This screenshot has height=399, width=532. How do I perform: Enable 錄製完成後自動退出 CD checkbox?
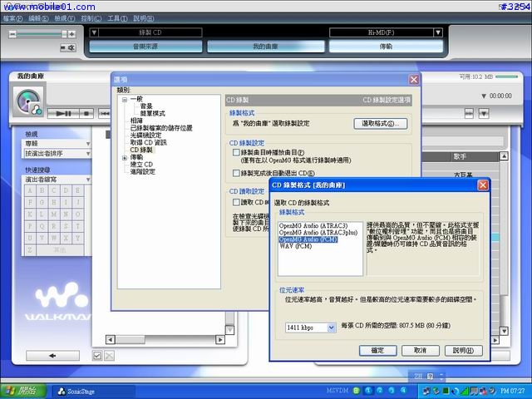[x=236, y=173]
